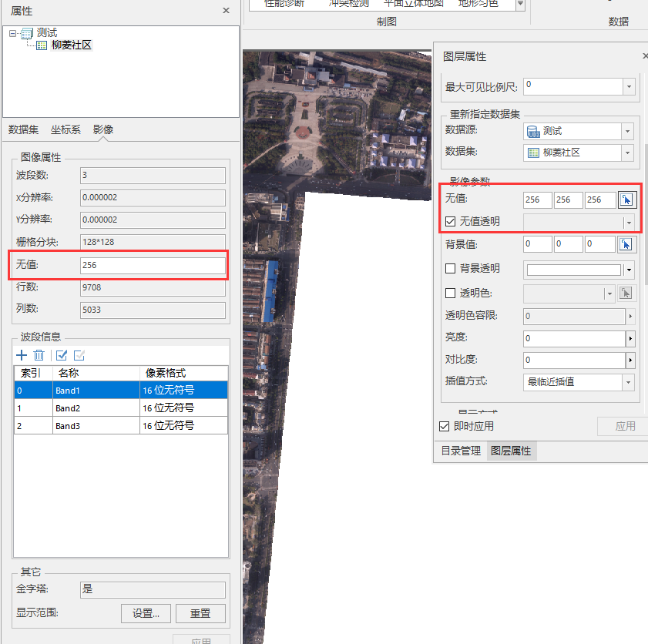Open the 对比度 slider arrow
This screenshot has height=644, width=648.
click(630, 361)
